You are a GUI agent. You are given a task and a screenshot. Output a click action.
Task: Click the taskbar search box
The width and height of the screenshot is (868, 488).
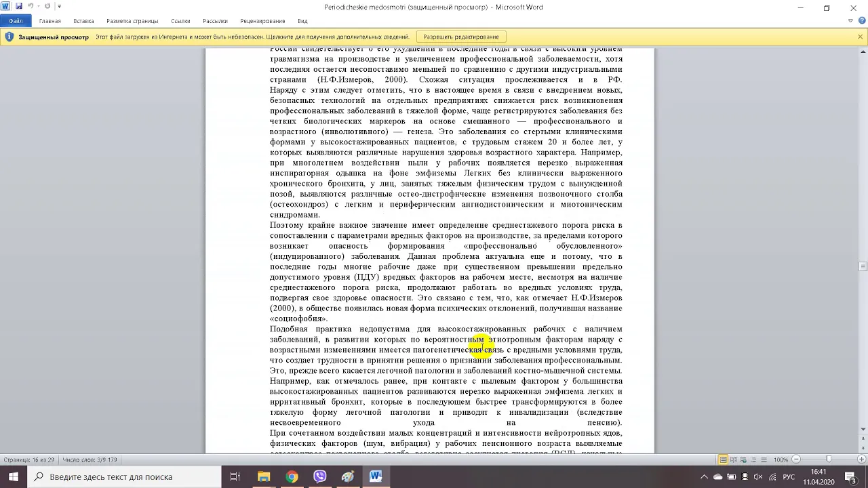[x=124, y=476]
